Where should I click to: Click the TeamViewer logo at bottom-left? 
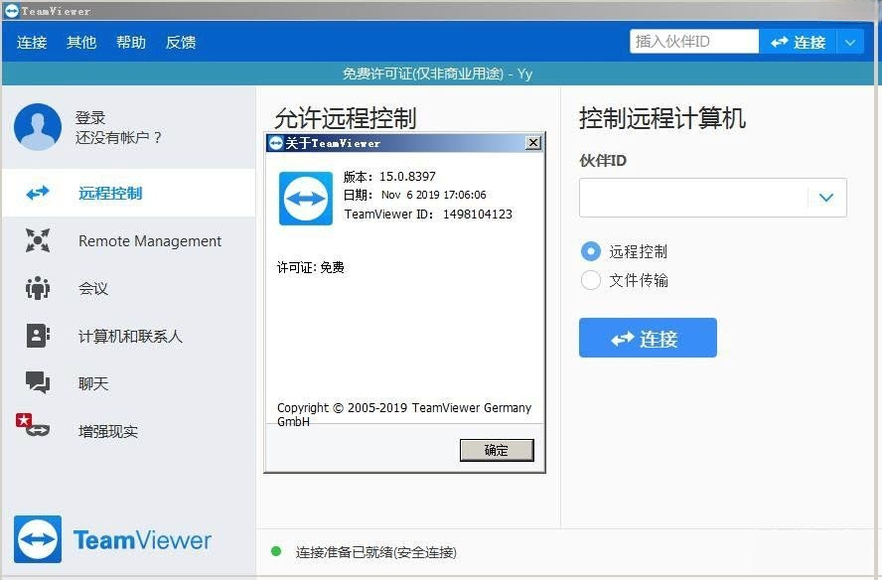pyautogui.click(x=112, y=539)
